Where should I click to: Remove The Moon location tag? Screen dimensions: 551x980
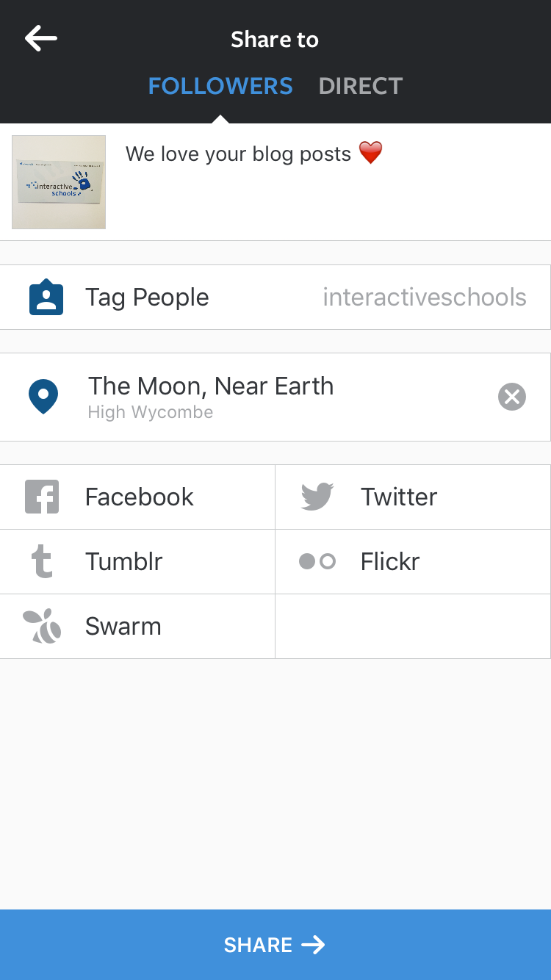coord(512,397)
